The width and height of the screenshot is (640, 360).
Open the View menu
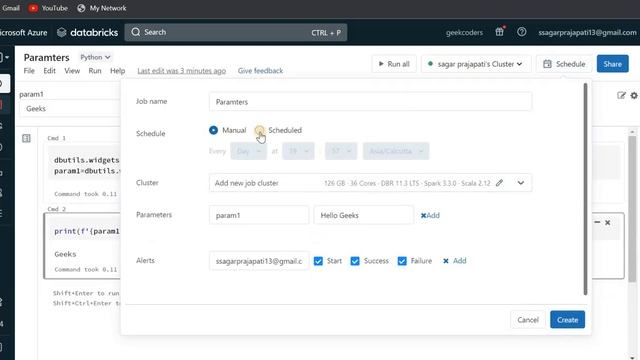pos(72,71)
